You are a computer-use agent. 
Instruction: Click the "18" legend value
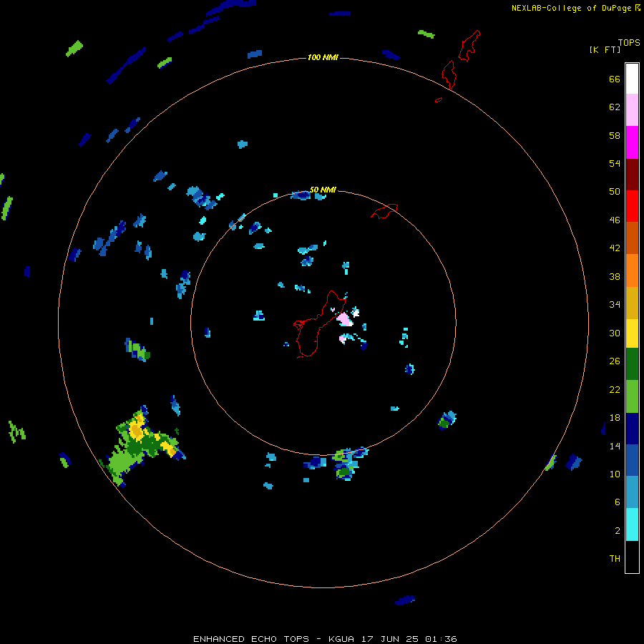pos(615,418)
